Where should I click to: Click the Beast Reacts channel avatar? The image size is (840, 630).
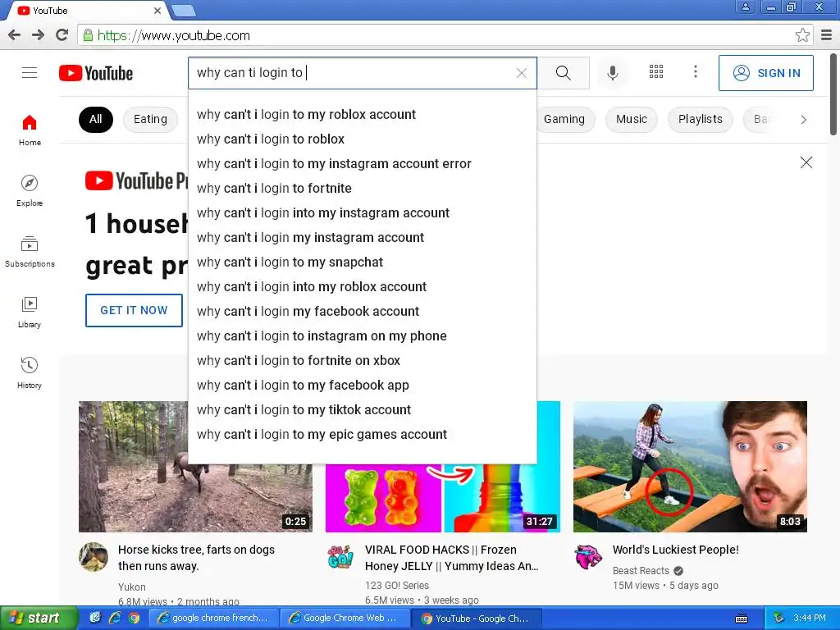tap(588, 557)
